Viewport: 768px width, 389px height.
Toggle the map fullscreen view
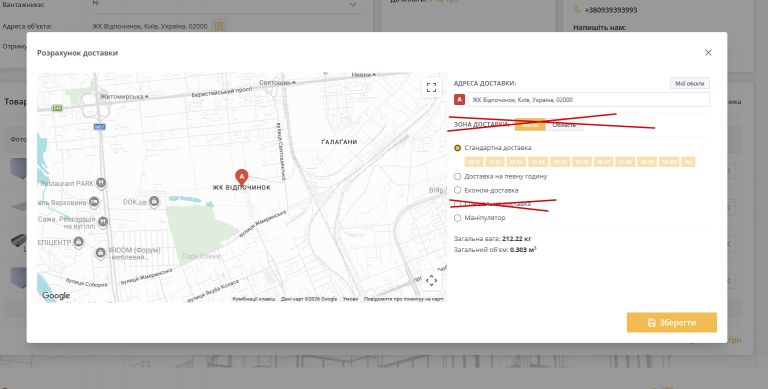click(x=431, y=88)
